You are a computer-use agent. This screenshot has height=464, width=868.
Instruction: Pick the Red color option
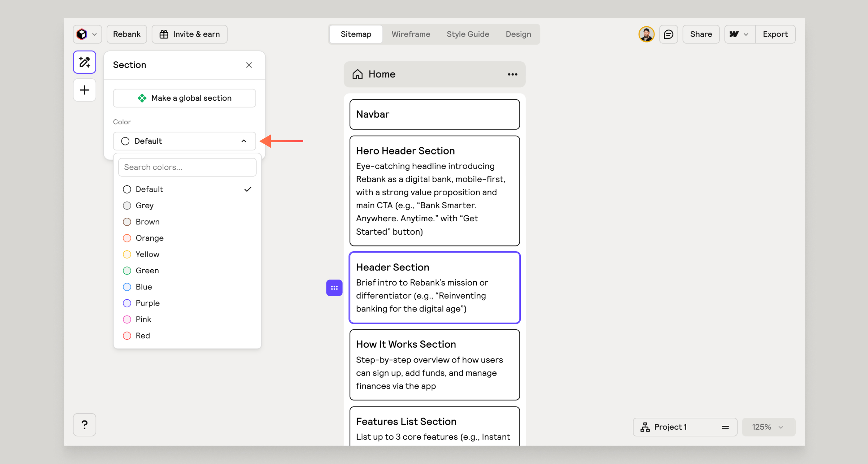pyautogui.click(x=143, y=336)
